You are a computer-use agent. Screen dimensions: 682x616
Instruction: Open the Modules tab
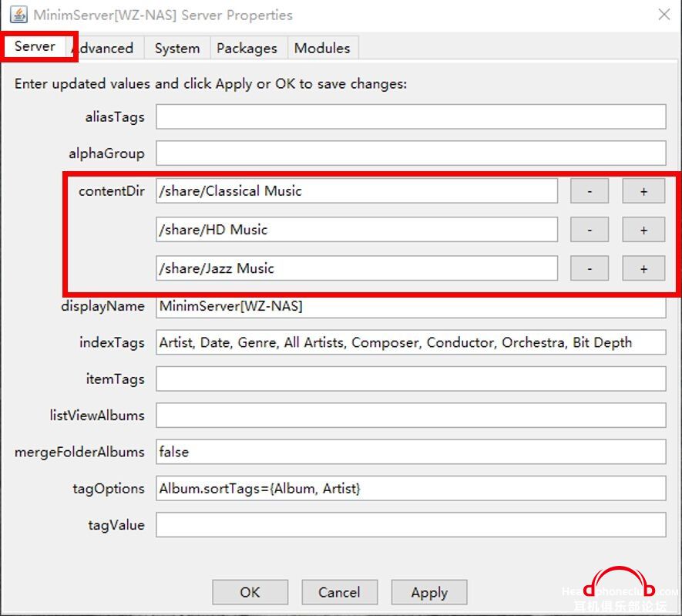tap(322, 48)
